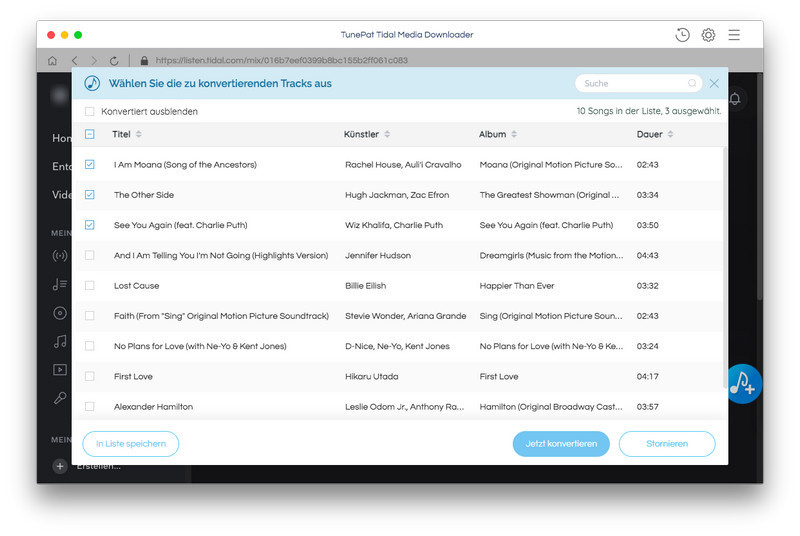Click Billie Eilish artist cell

point(365,286)
